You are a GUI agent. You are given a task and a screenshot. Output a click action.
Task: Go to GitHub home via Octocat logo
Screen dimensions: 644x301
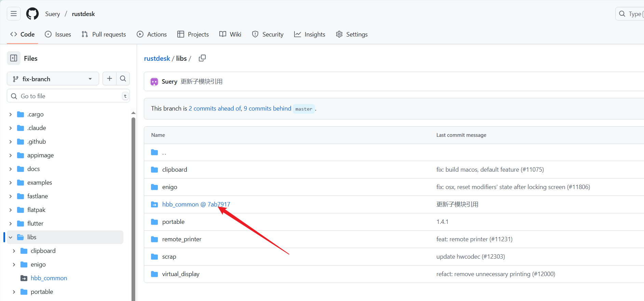(x=32, y=14)
